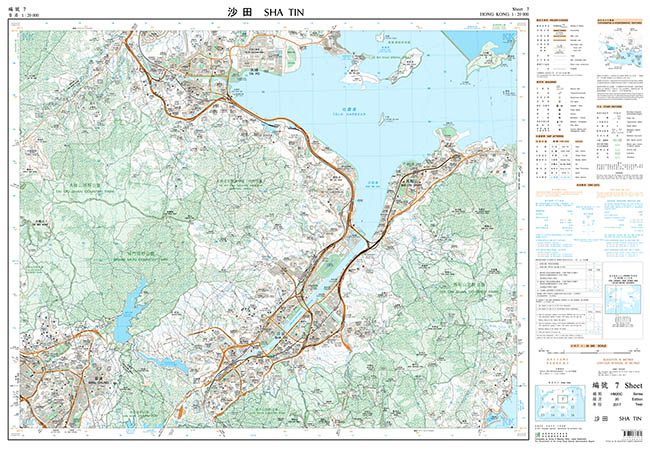Click 'TOLO HARBOUR' label on the water

[x=350, y=114]
